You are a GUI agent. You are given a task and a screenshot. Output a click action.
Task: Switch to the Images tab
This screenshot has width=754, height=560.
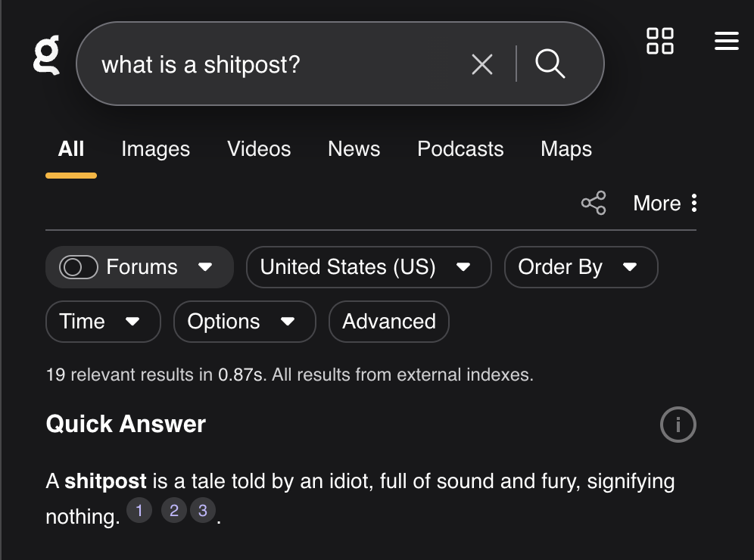[x=155, y=149]
